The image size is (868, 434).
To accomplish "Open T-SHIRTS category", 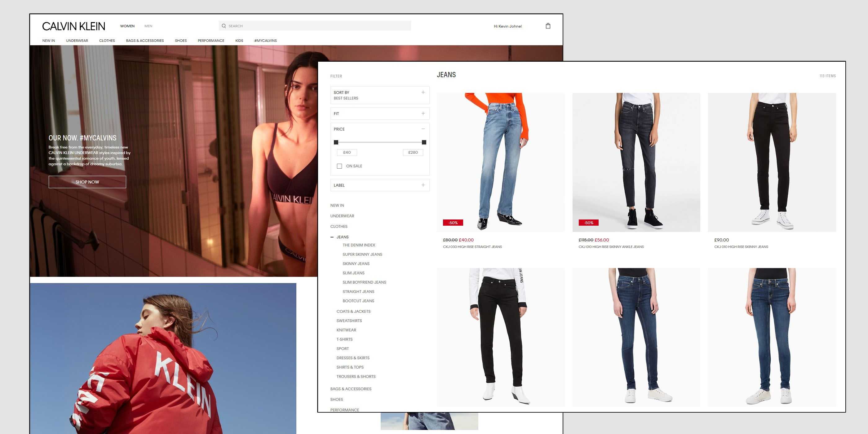I will (344, 339).
